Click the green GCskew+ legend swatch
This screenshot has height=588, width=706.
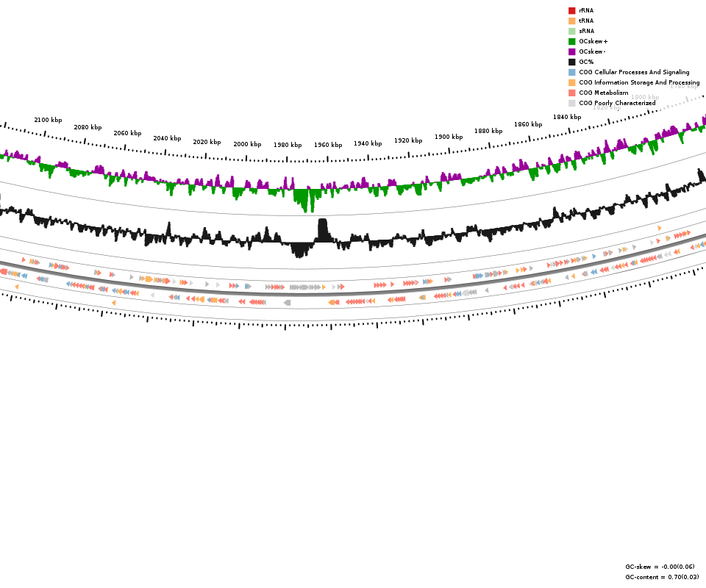point(572,41)
